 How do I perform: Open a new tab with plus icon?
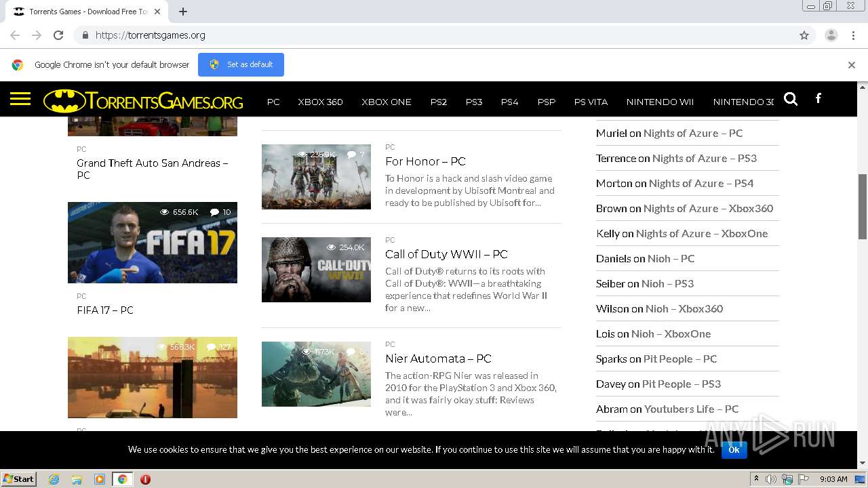point(183,12)
